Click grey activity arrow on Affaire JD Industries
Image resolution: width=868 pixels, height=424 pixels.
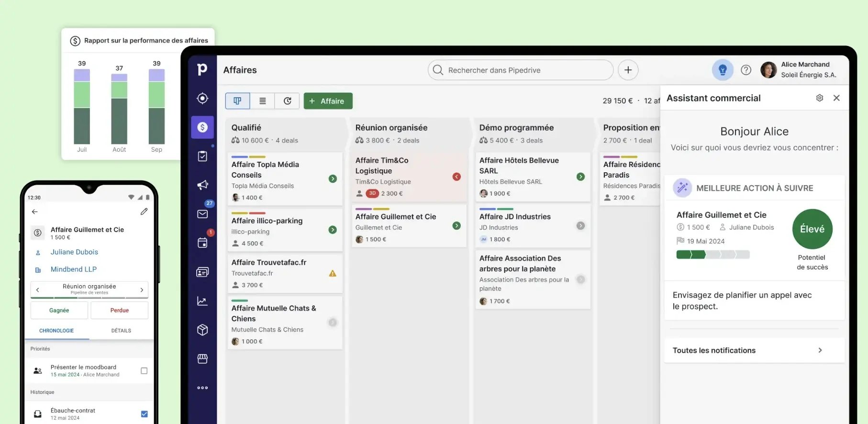pos(580,225)
